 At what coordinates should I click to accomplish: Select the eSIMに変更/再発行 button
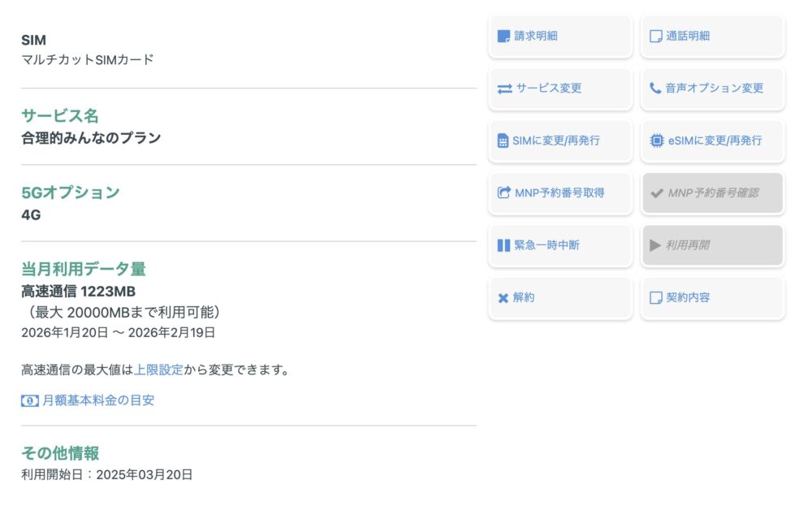(713, 141)
